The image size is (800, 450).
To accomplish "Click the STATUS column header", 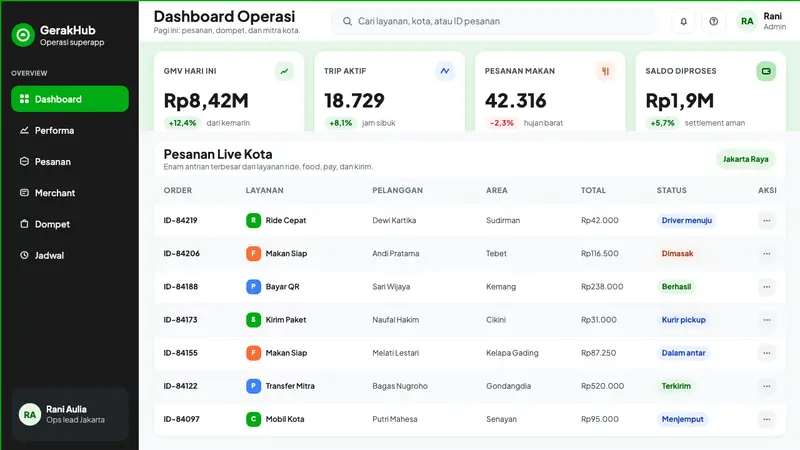I will (x=671, y=190).
